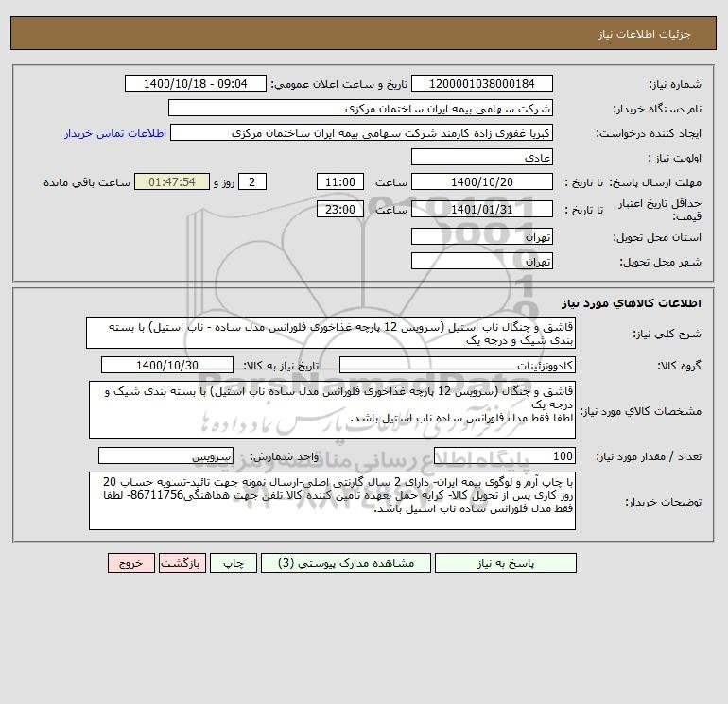The width and height of the screenshot is (728, 704).
Task: Click the خروج exit button
Action: [x=130, y=563]
